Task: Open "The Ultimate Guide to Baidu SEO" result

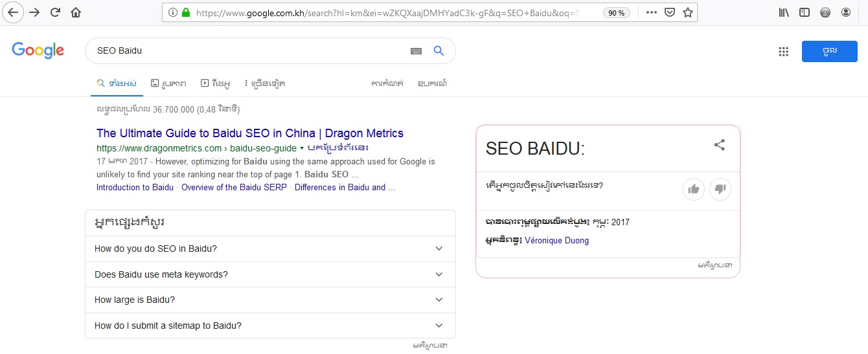Action: [x=250, y=133]
